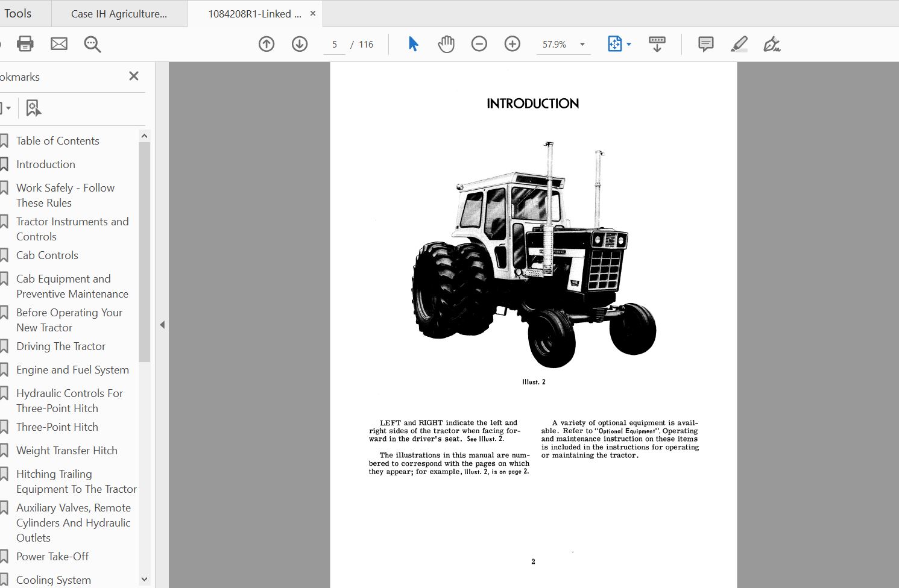
Task: Print the document with the printer icon
Action: point(25,44)
